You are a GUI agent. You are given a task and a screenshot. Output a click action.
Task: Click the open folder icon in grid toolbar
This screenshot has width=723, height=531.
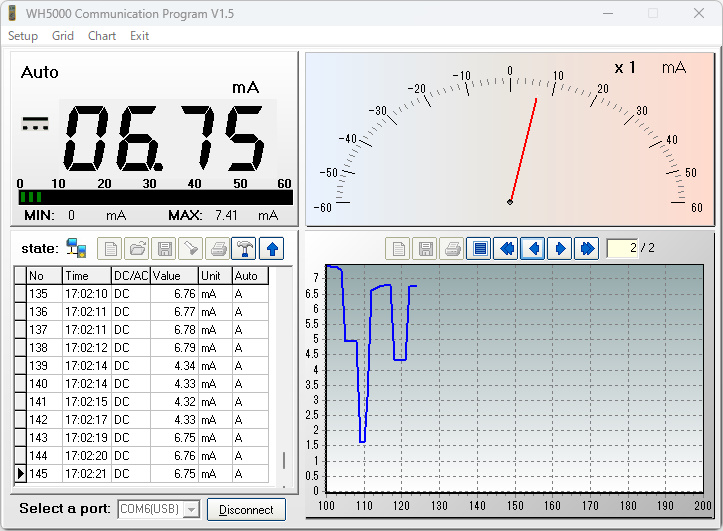click(x=136, y=248)
